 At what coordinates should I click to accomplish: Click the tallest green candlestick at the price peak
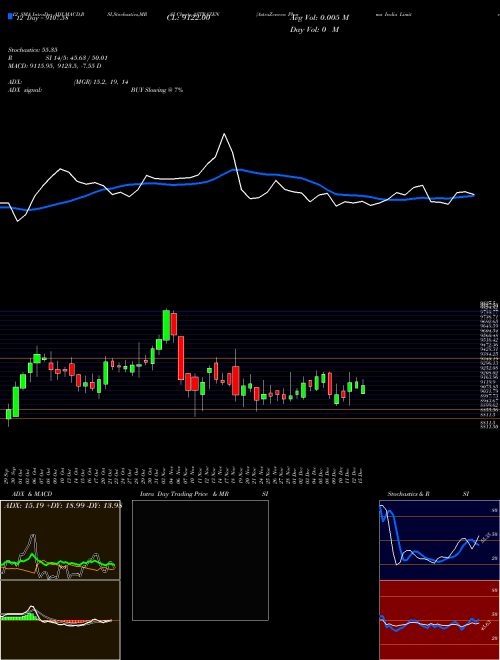click(x=166, y=325)
